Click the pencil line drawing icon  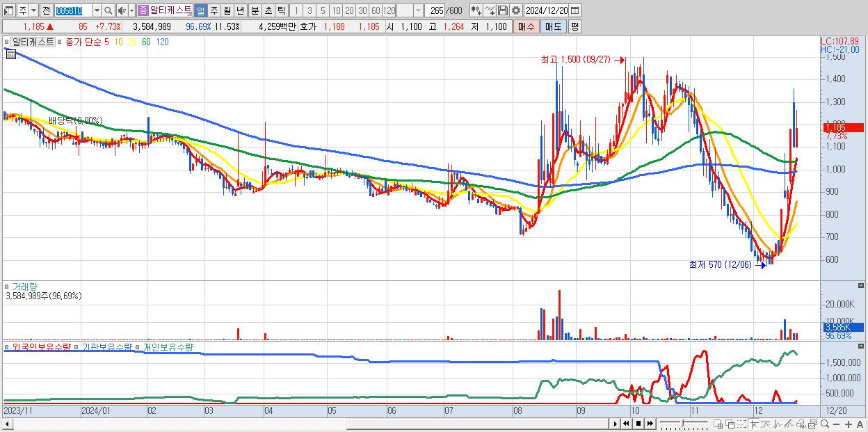pos(789,424)
